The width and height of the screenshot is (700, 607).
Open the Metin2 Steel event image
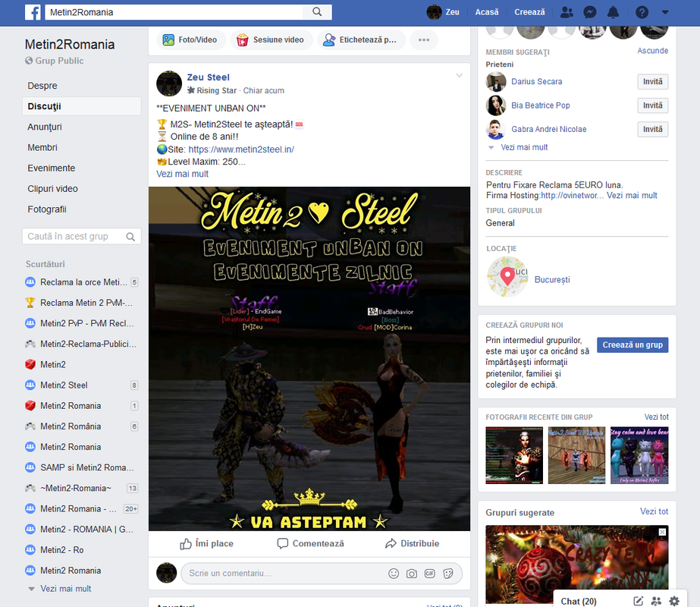point(309,359)
